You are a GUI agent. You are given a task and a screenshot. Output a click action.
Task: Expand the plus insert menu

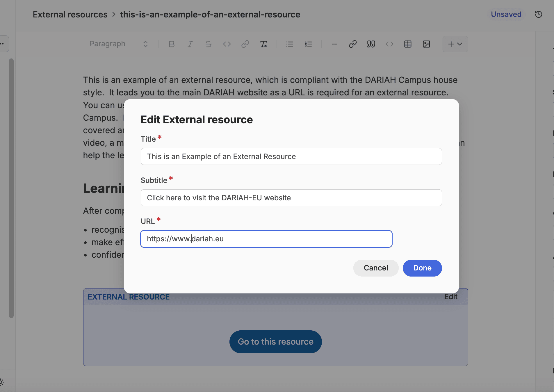click(x=455, y=44)
